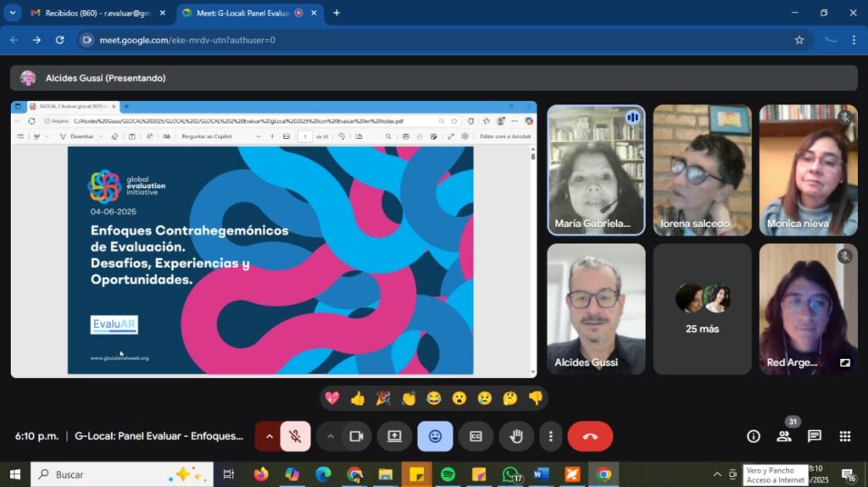Unmute the microphone in Meet
868x487 pixels.
(295, 436)
